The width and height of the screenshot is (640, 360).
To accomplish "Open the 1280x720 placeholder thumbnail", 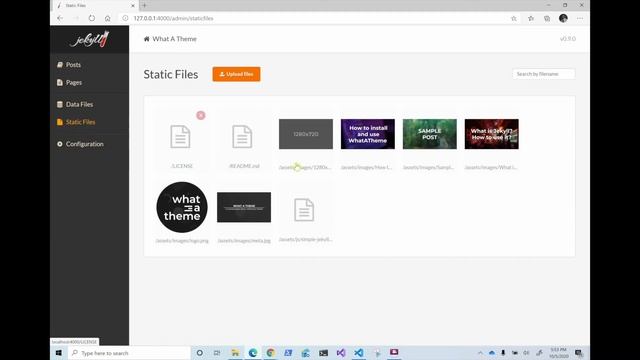I will click(306, 134).
